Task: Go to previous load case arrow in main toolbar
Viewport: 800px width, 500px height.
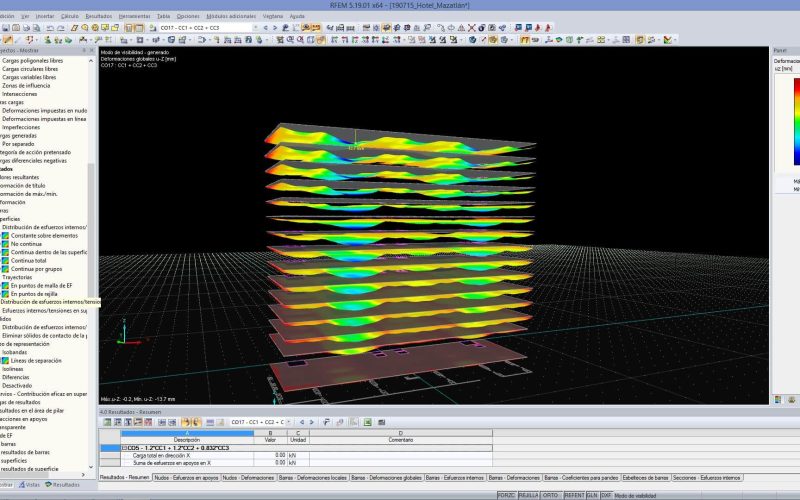Action: (265, 28)
